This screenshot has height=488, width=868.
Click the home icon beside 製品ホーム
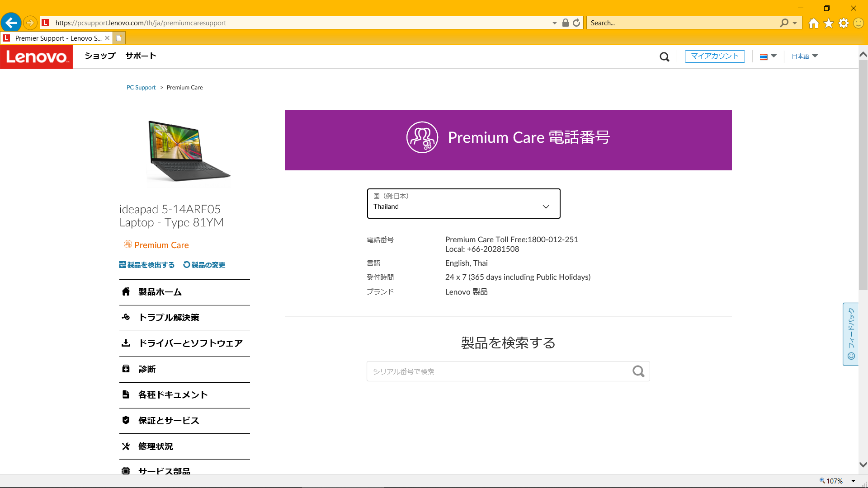[126, 291]
